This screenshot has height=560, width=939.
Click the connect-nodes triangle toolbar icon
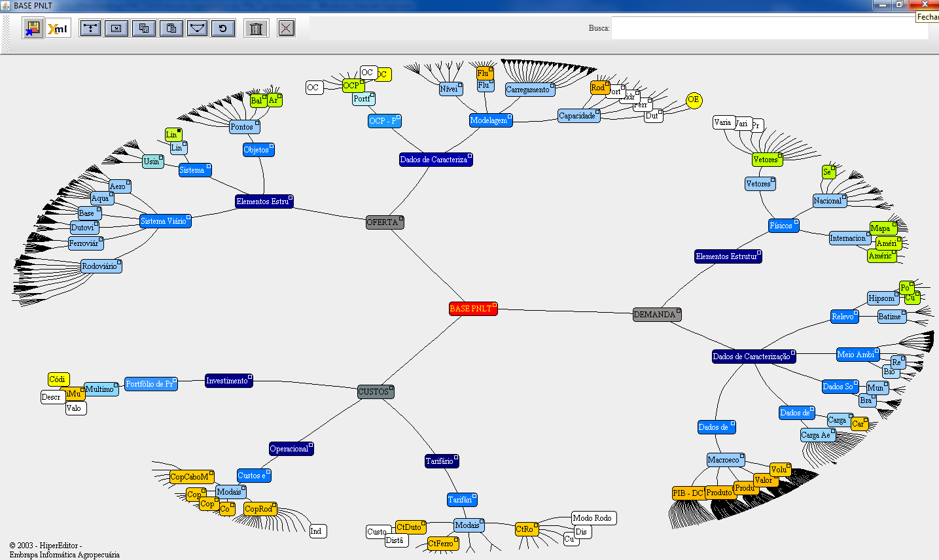coord(197,28)
